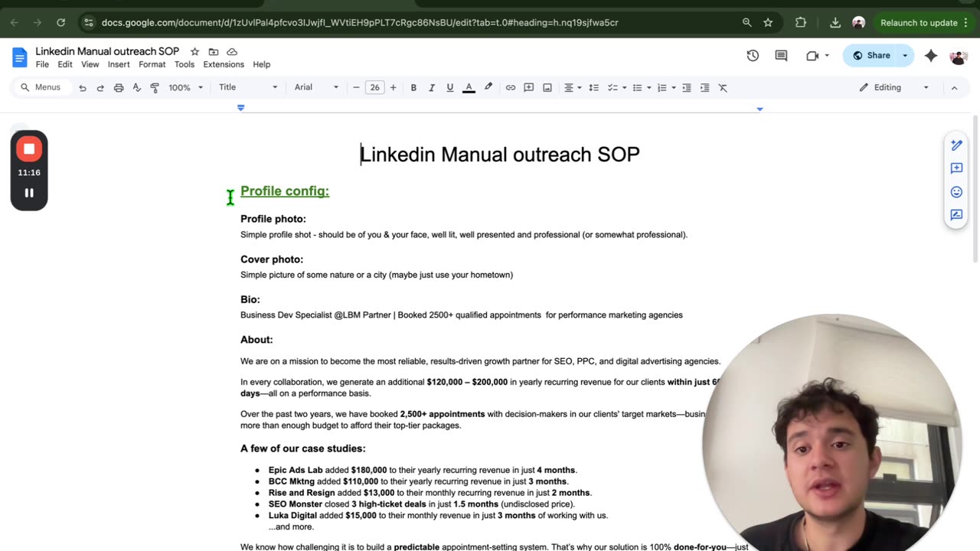Screen dimensions: 980x551
Task: Add emoji reaction from side panel
Action: click(x=956, y=192)
